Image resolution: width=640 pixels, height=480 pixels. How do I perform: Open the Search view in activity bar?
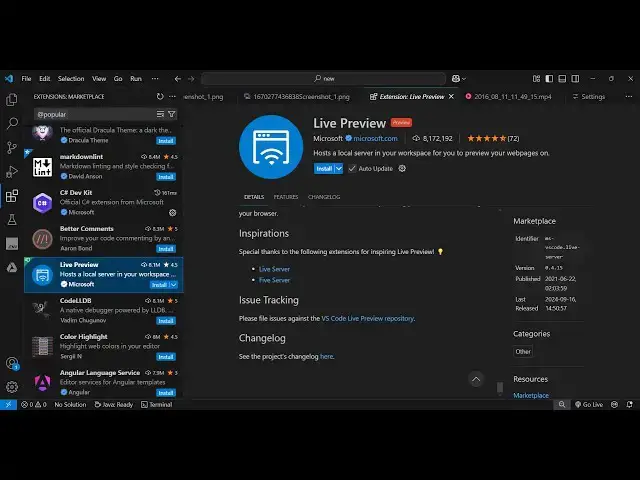pos(12,123)
